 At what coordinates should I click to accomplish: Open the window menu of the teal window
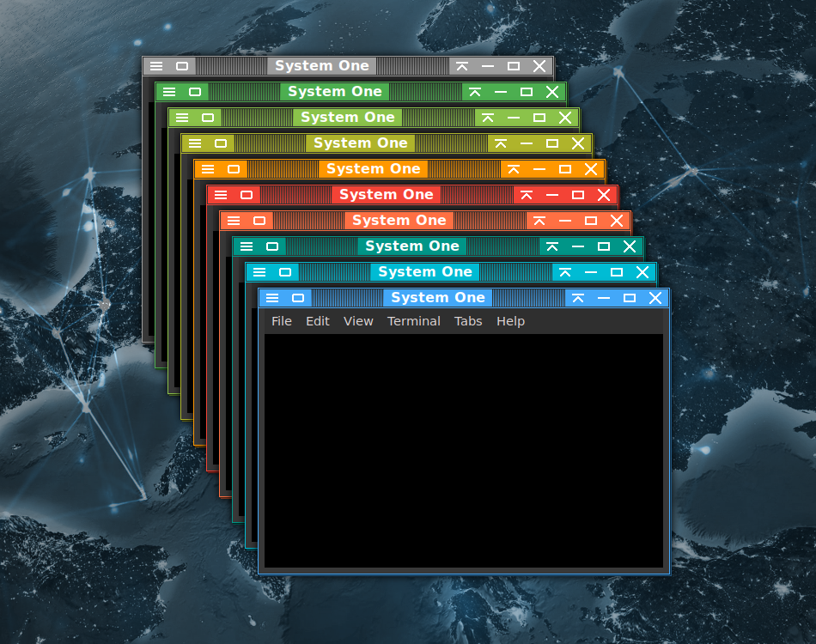(x=247, y=246)
